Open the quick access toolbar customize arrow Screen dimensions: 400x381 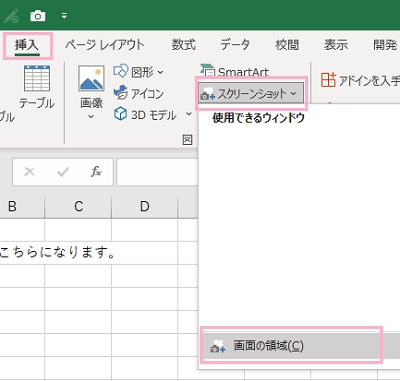[x=64, y=16]
